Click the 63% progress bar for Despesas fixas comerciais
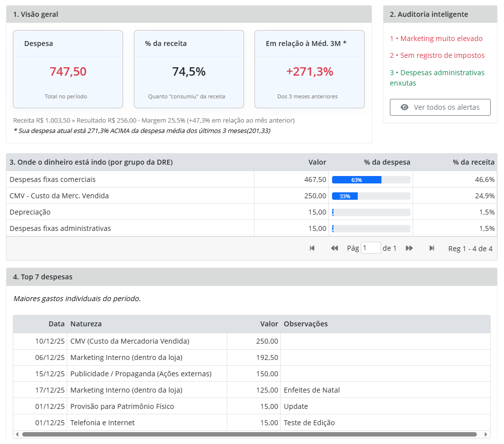This screenshot has width=504, height=444. click(x=371, y=179)
